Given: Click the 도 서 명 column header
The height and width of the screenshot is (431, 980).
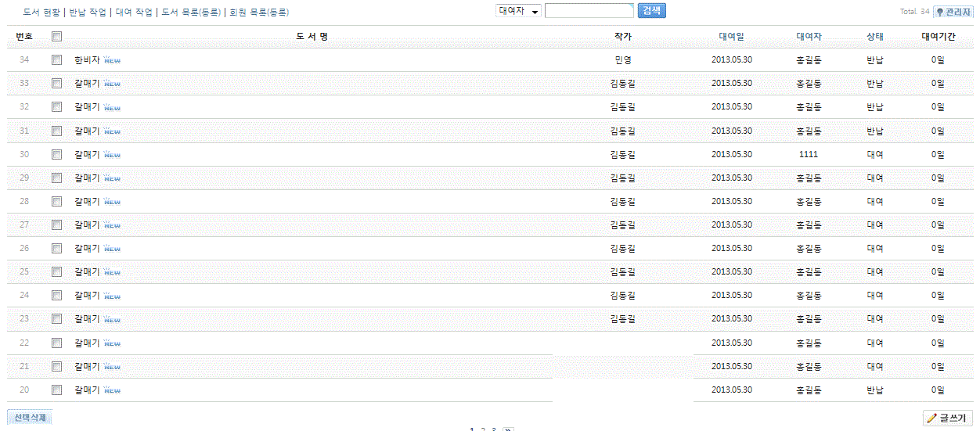Looking at the screenshot, I should click(x=312, y=37).
